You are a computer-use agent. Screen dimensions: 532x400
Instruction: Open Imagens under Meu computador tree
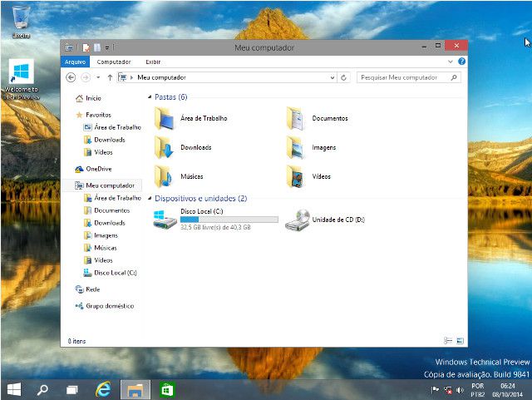[101, 235]
